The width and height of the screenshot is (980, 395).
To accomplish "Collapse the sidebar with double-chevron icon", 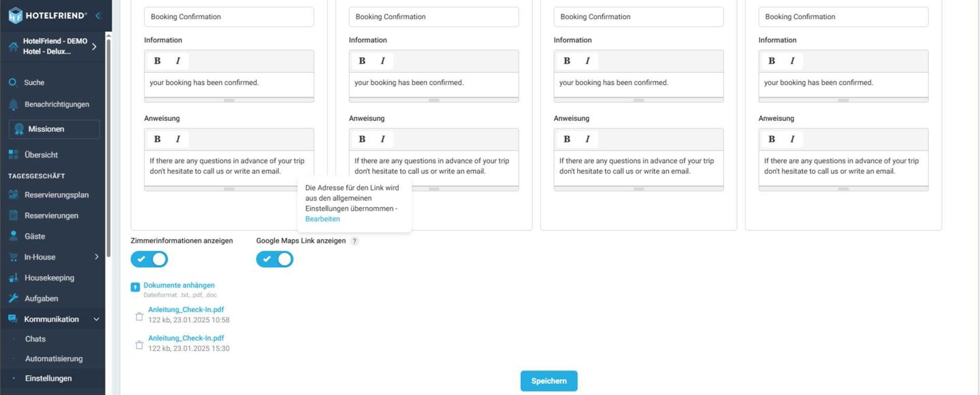I will pos(98,15).
